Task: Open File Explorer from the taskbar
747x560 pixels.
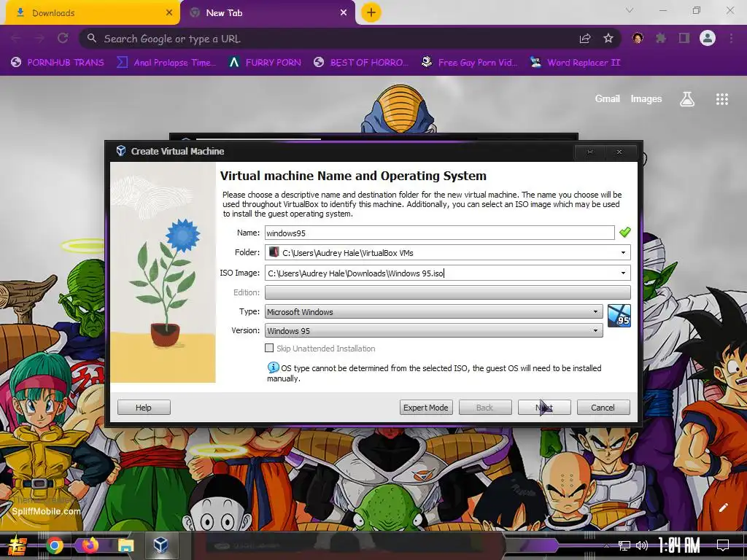Action: click(125, 545)
